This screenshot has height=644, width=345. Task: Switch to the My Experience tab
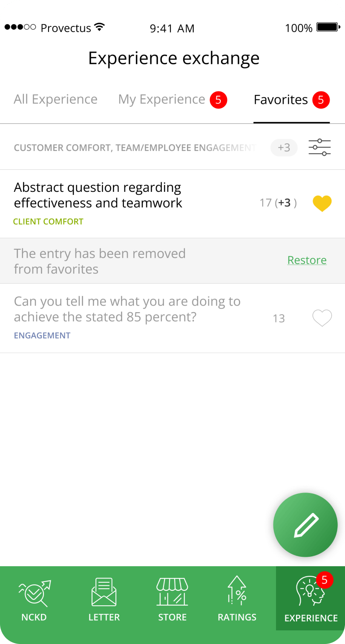pyautogui.click(x=162, y=100)
